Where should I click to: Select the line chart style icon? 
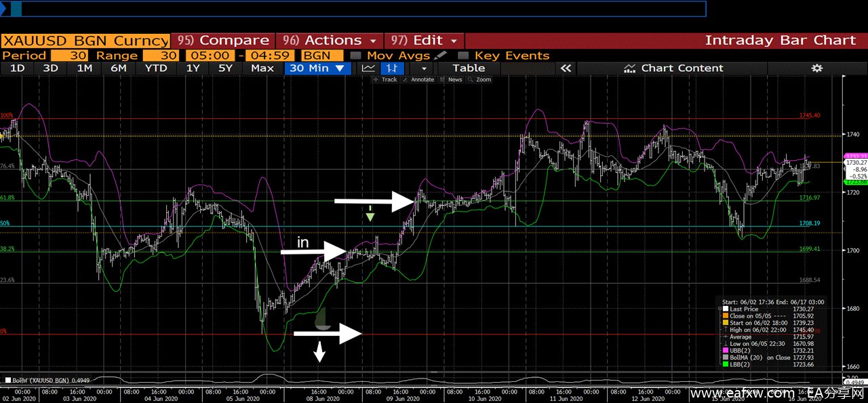[368, 68]
